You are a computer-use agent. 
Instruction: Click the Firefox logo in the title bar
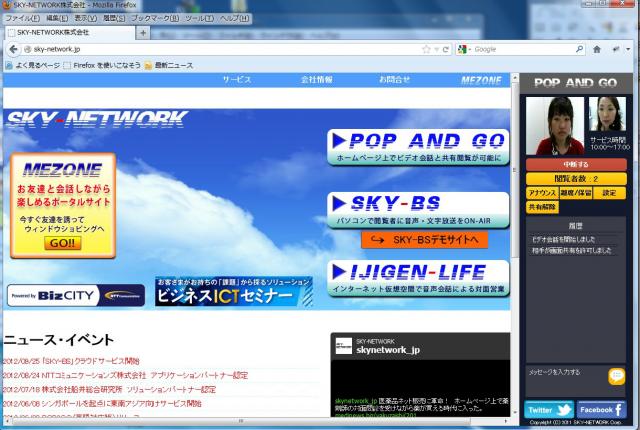(6, 5)
